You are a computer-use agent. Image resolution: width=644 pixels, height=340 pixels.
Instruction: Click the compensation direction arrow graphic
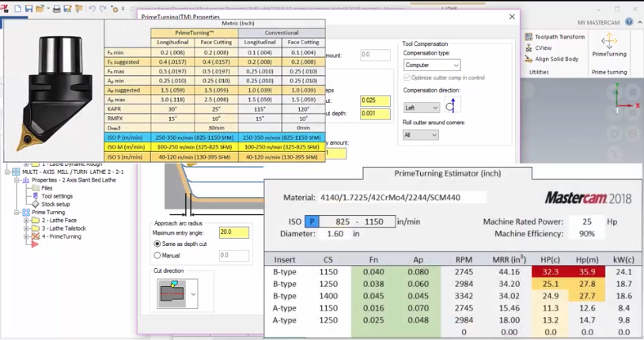pyautogui.click(x=453, y=104)
